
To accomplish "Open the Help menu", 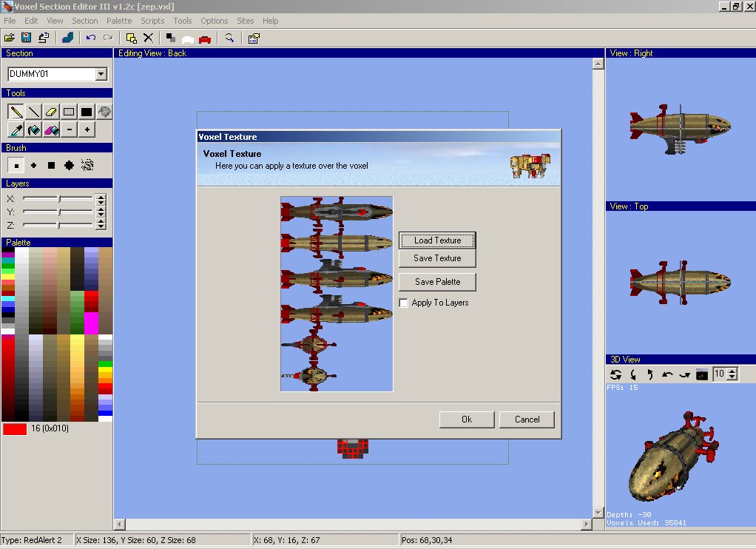I will point(271,21).
